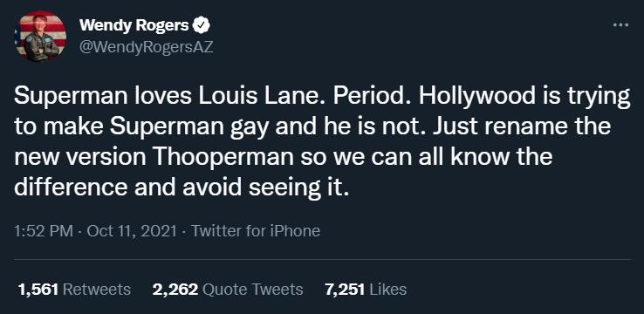
Task: Click the first line starting with Superman loves
Action: click(322, 98)
